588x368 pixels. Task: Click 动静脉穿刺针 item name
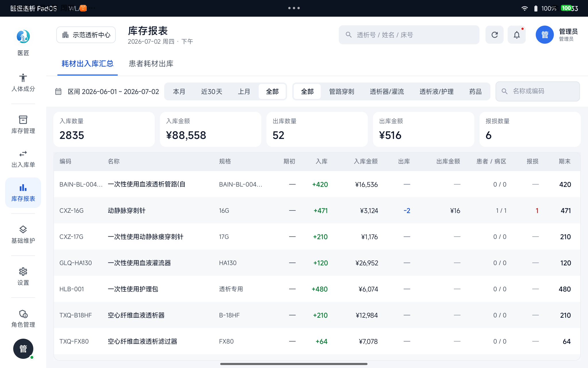coord(127,210)
